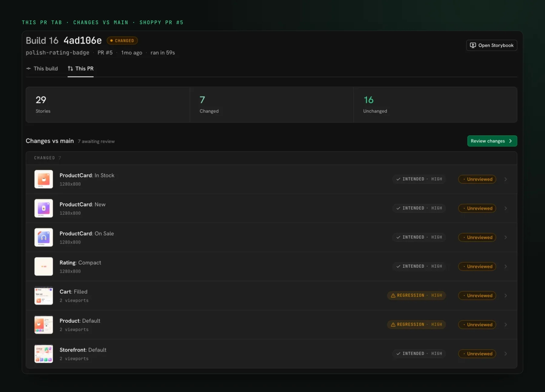Expand the Cart: Filled row chevron

(506, 296)
